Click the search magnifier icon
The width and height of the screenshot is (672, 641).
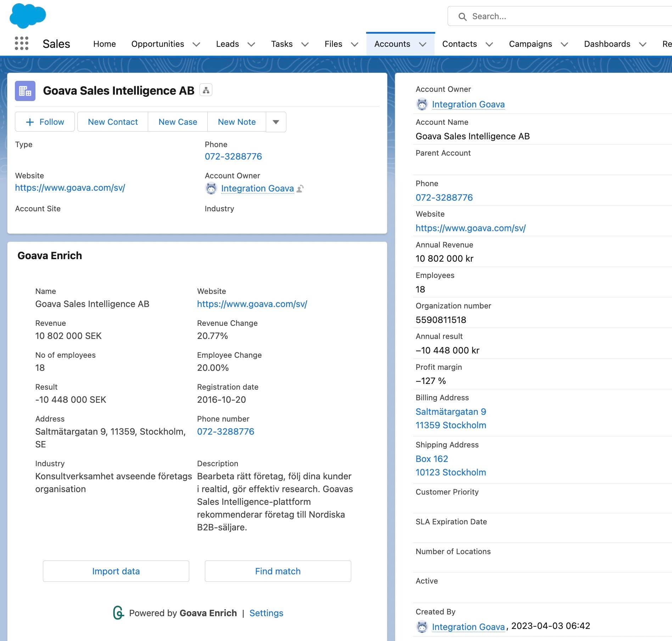(x=462, y=17)
